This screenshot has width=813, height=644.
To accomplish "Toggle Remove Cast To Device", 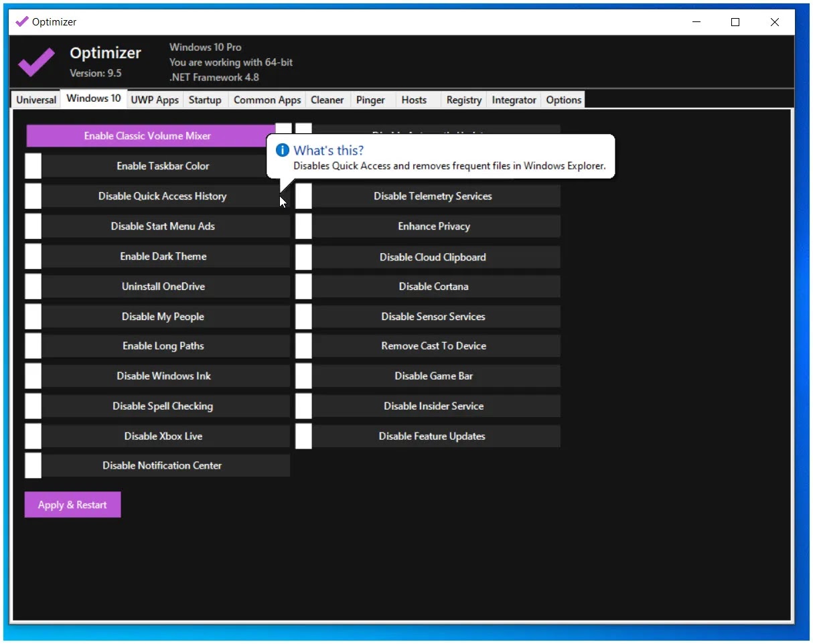I will [428, 346].
